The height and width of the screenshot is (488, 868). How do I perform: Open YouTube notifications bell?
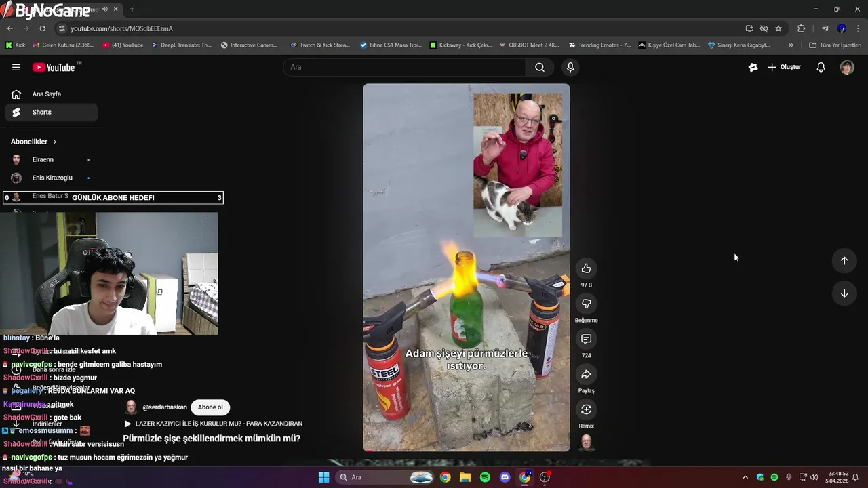(x=821, y=67)
